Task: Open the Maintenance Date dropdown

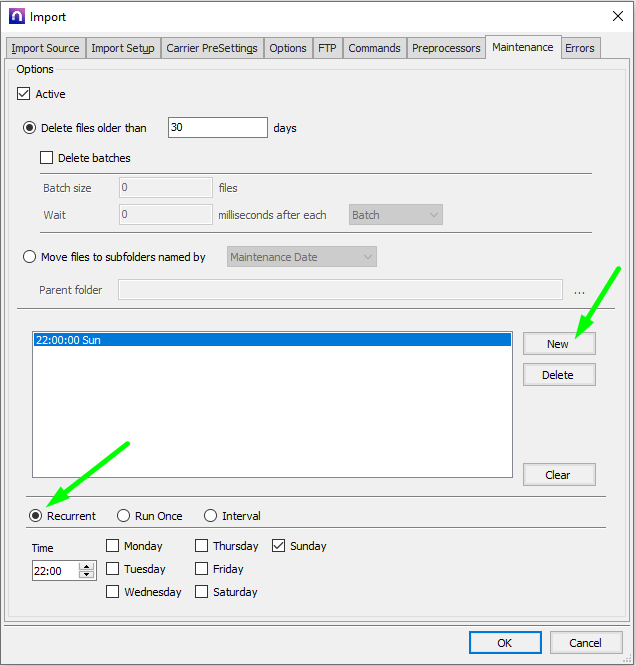Action: (302, 257)
